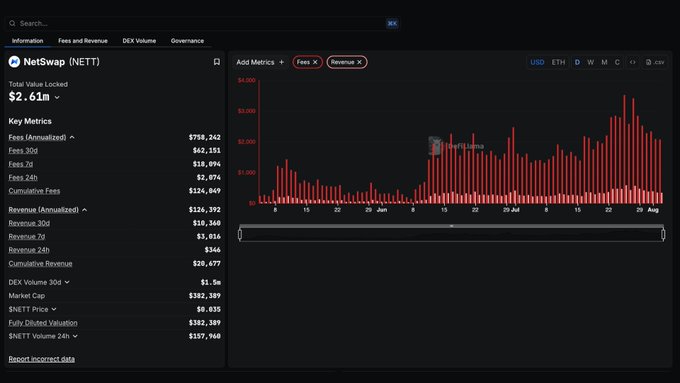This screenshot has width=680, height=383.
Task: Expand the $NETT Volume 24h row
Action: [75, 336]
